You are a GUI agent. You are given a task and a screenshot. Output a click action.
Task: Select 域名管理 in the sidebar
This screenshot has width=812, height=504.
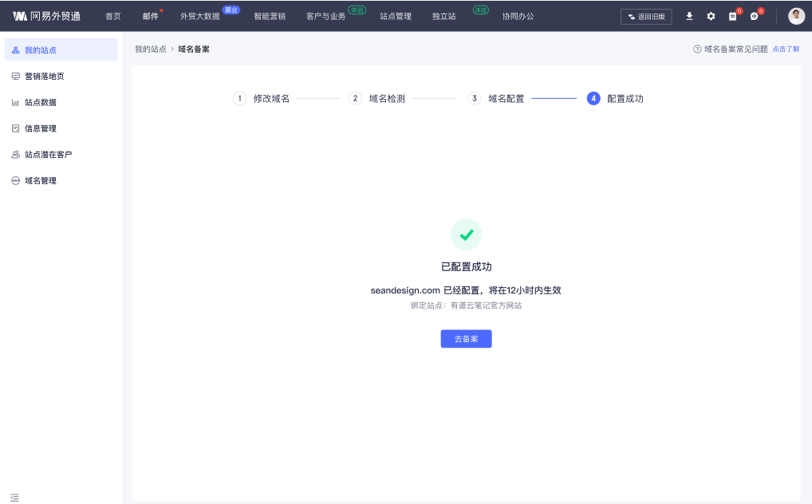pyautogui.click(x=40, y=181)
